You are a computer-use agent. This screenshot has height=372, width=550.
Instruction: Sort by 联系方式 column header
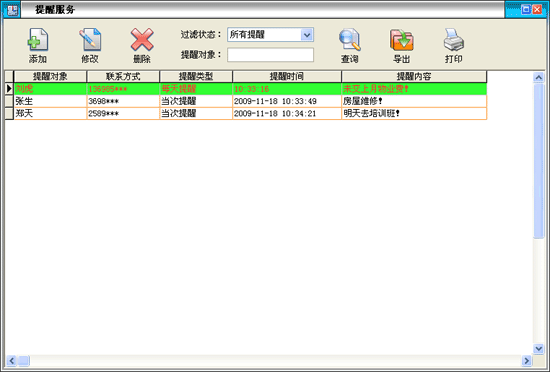point(123,76)
